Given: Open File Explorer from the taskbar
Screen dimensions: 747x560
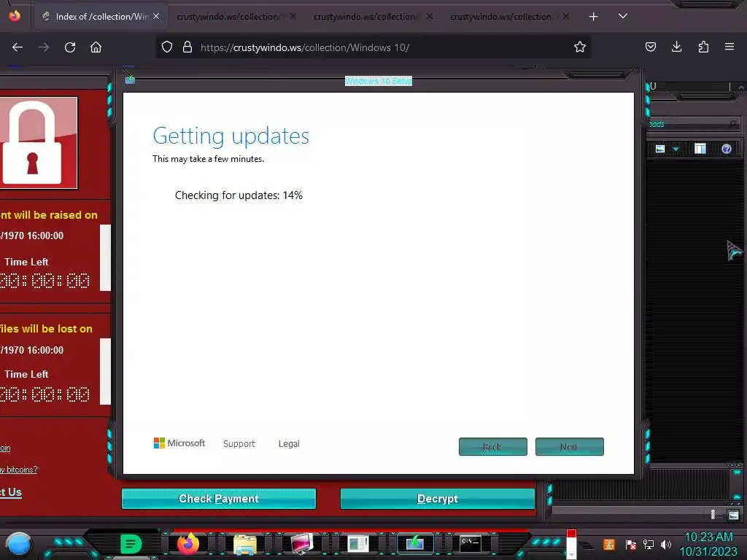Looking at the screenshot, I should coord(245,544).
